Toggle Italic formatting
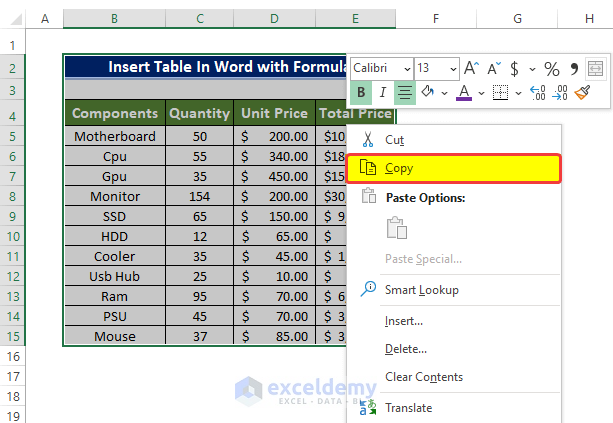 [x=382, y=93]
